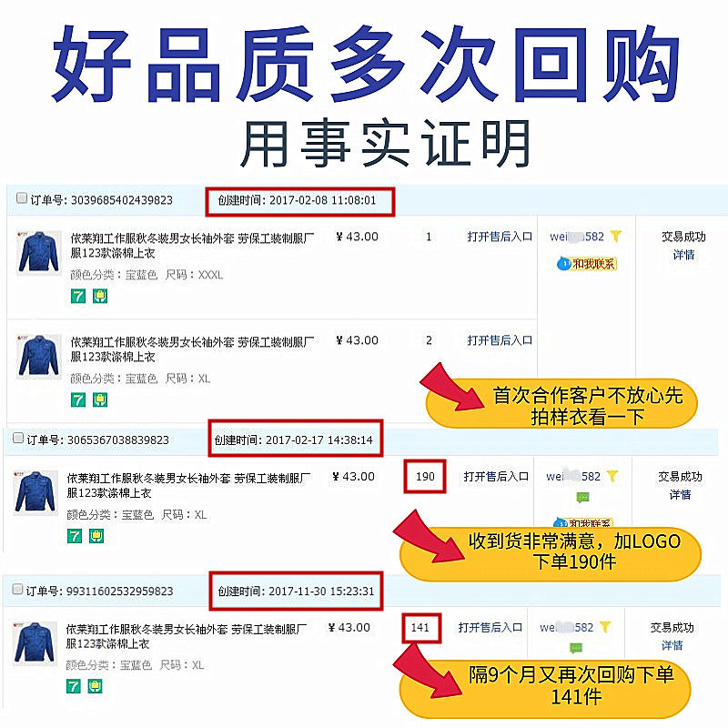The width and height of the screenshot is (728, 728).
Task: Open 详情 link of the 141-piece order
Action: click(672, 645)
